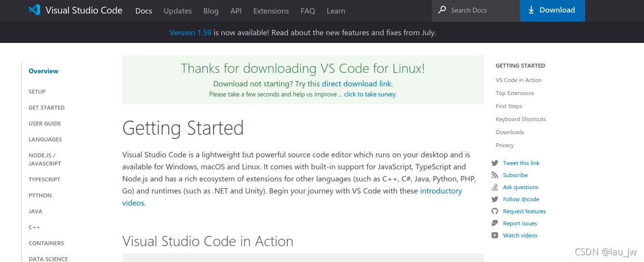Jump to Keyboard Shortcuts in right outline
The image size is (644, 262).
tap(521, 119)
